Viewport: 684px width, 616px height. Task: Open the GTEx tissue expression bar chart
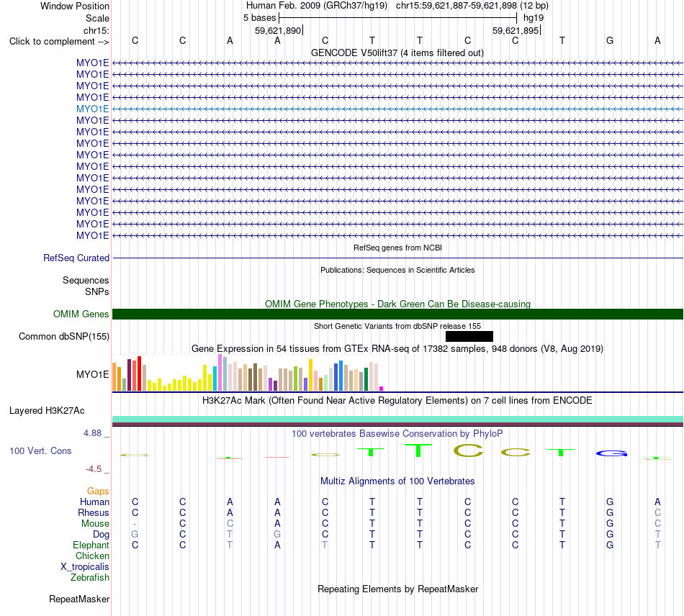tap(248, 373)
